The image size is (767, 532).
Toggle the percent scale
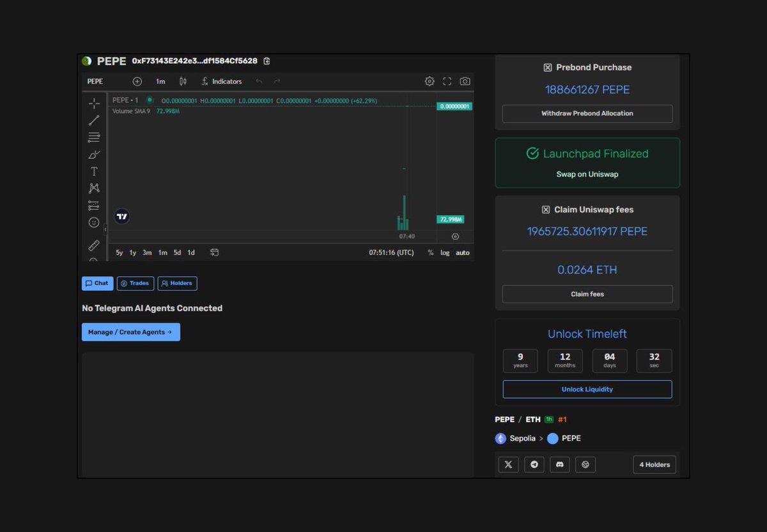pyautogui.click(x=430, y=253)
